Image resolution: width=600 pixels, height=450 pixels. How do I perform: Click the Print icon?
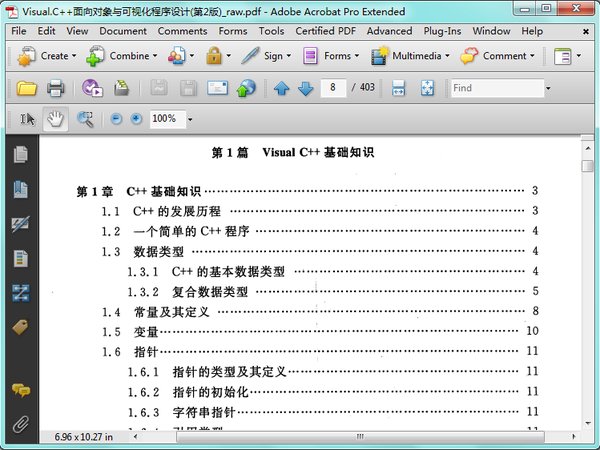(x=55, y=88)
